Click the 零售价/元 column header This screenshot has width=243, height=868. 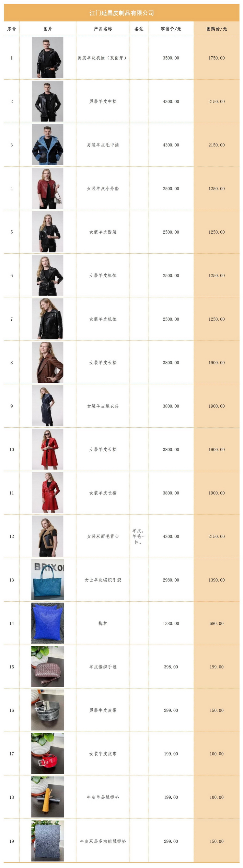click(171, 29)
